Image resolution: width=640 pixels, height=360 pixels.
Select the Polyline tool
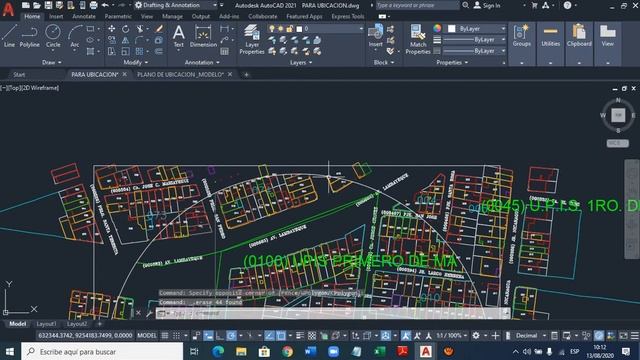pyautogui.click(x=29, y=36)
